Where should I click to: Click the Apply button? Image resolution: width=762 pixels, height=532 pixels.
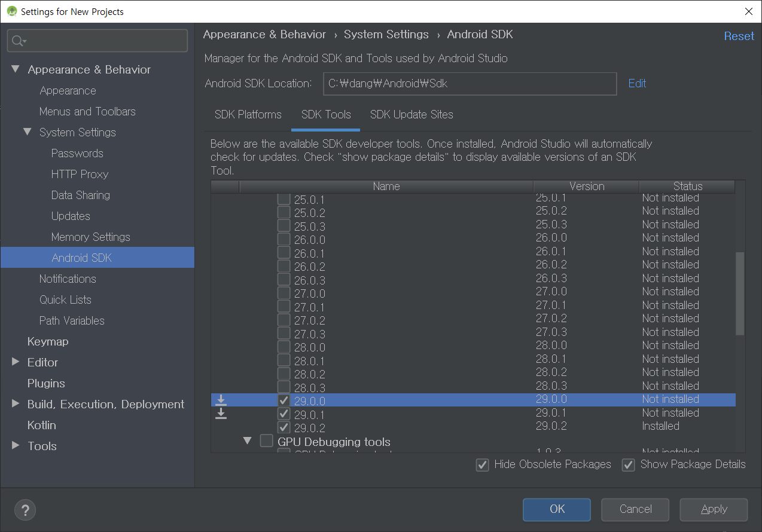click(714, 509)
